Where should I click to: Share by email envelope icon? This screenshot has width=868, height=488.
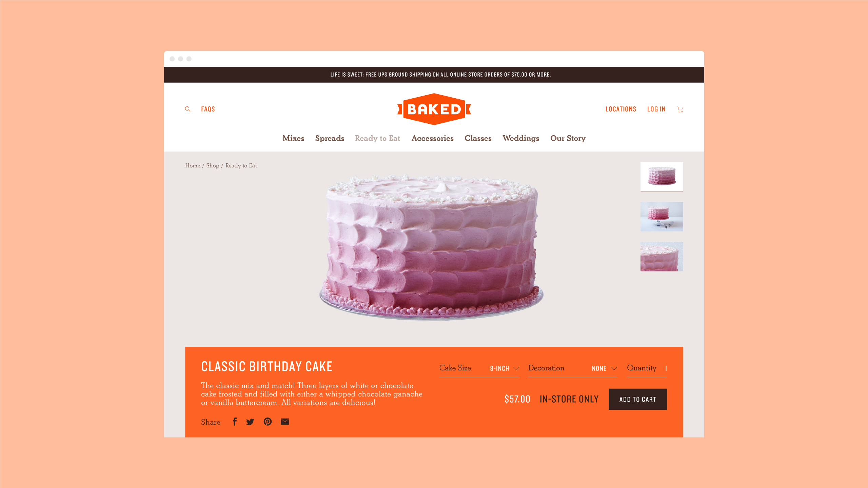pos(285,422)
